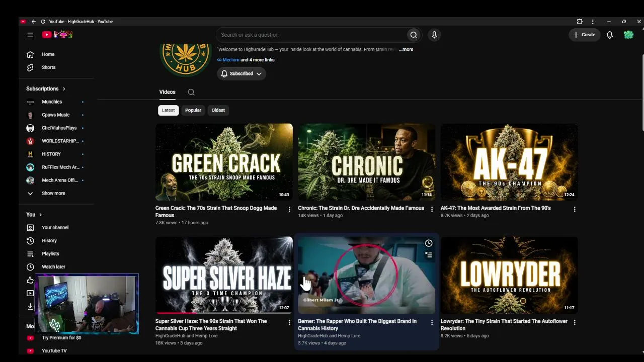Open the browser three-dot menu
Image resolution: width=644 pixels, height=362 pixels.
tap(593, 22)
